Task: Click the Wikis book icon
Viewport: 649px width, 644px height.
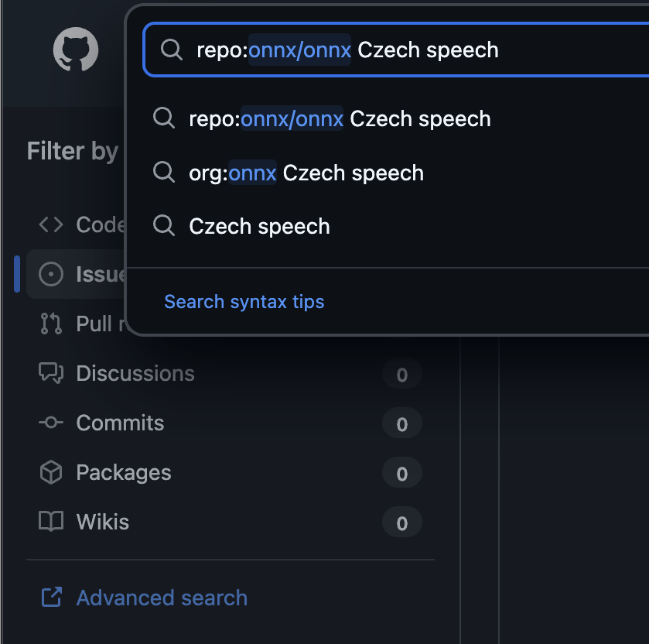Action: [51, 522]
